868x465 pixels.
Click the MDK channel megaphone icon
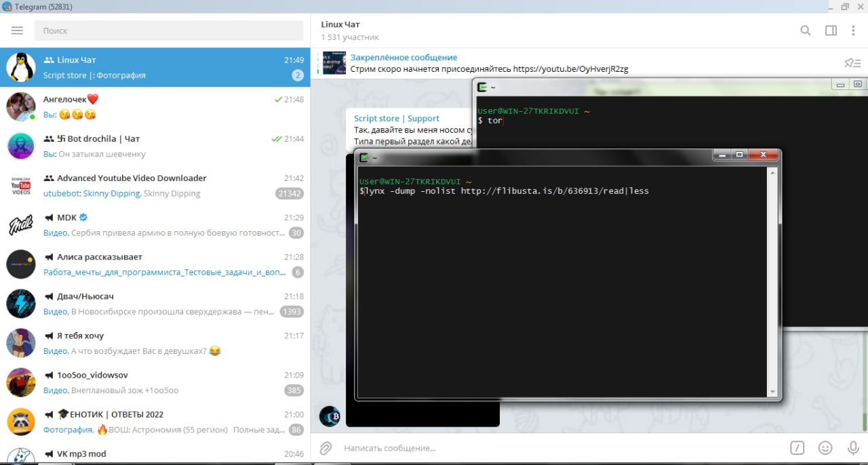tap(49, 218)
